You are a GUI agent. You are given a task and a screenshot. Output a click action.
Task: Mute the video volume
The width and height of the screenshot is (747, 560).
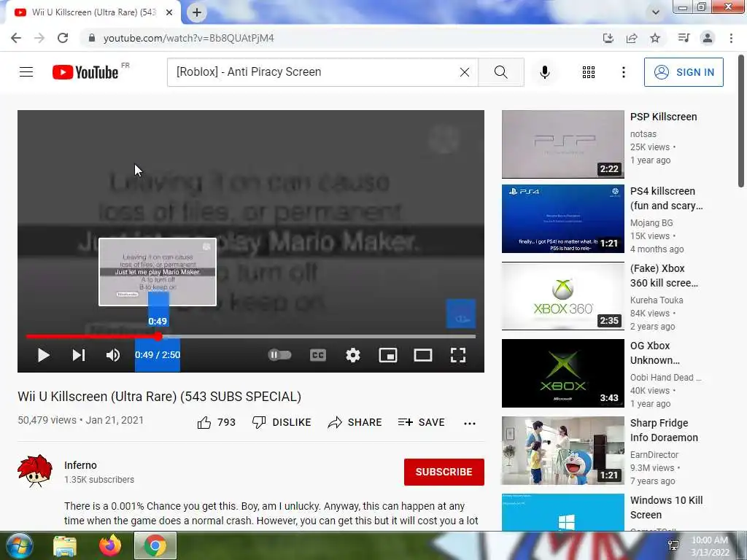pos(113,355)
